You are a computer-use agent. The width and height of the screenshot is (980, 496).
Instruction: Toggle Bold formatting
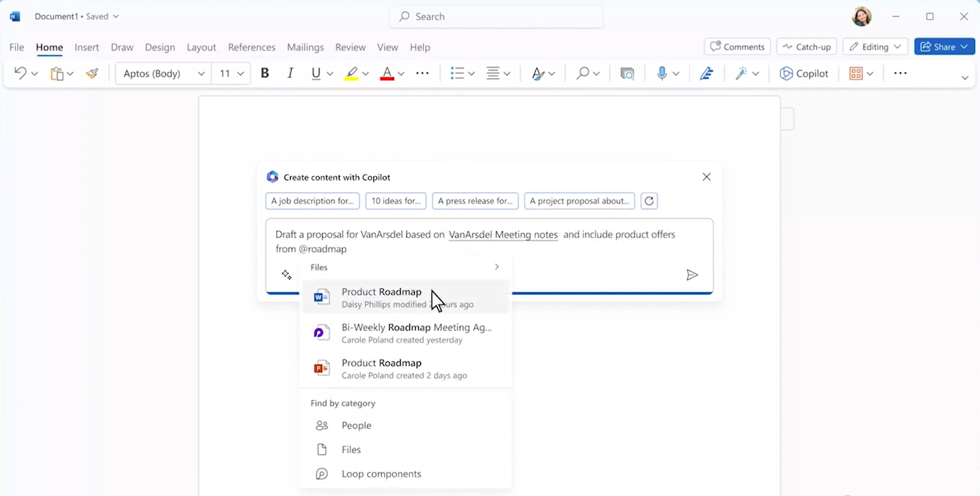(x=265, y=73)
